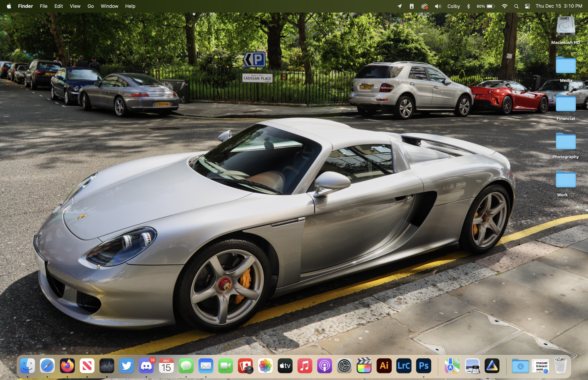
Task: Open the Downloads stack in the Dock
Action: click(x=520, y=366)
